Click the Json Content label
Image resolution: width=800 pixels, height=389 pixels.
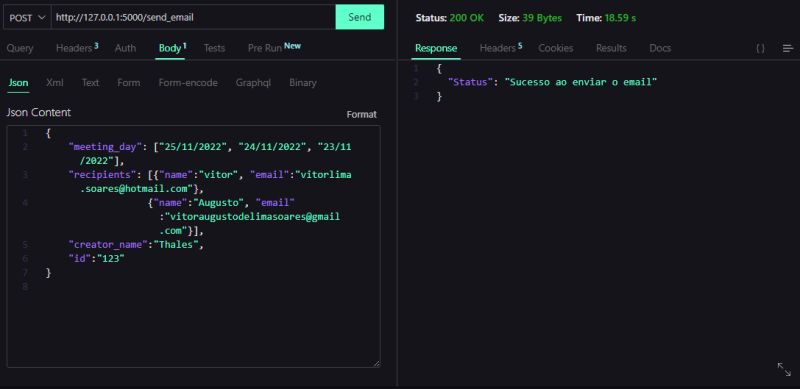click(39, 112)
